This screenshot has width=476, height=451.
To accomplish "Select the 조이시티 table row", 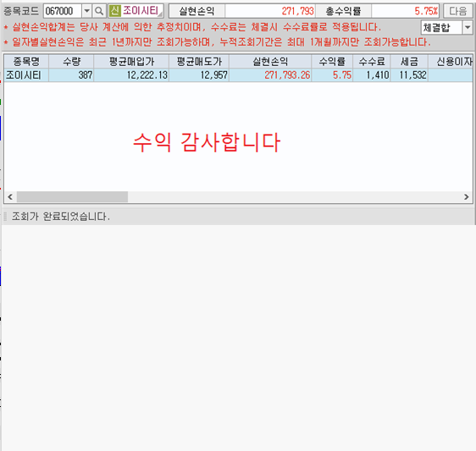I will [238, 75].
